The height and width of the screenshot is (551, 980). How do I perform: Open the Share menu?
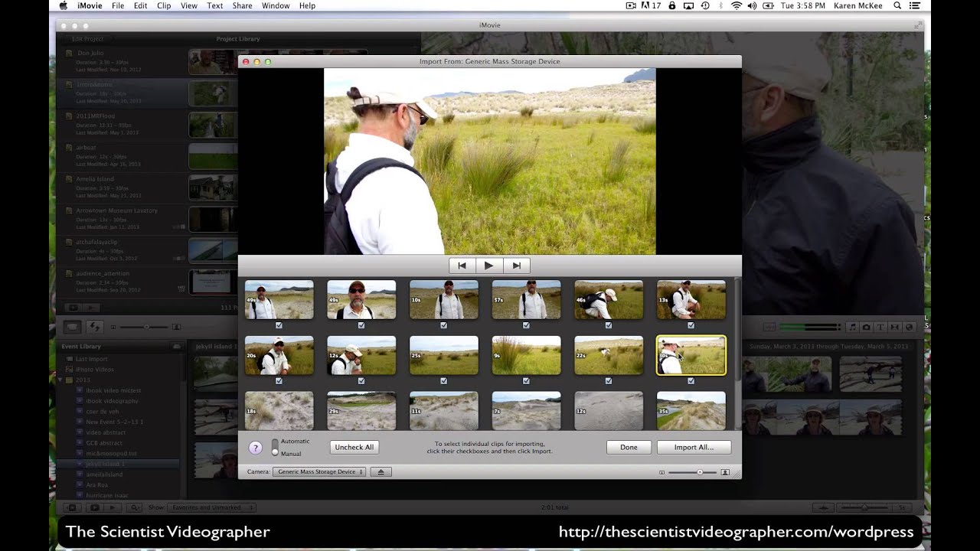pyautogui.click(x=242, y=5)
